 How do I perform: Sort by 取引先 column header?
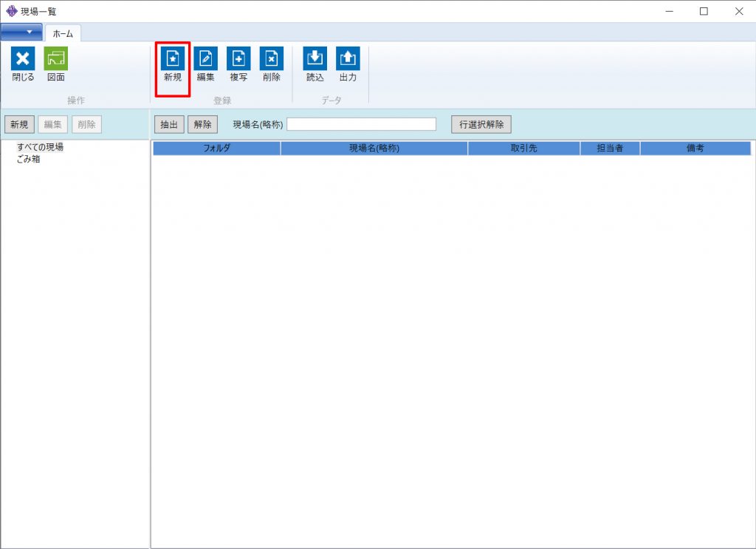click(x=523, y=148)
